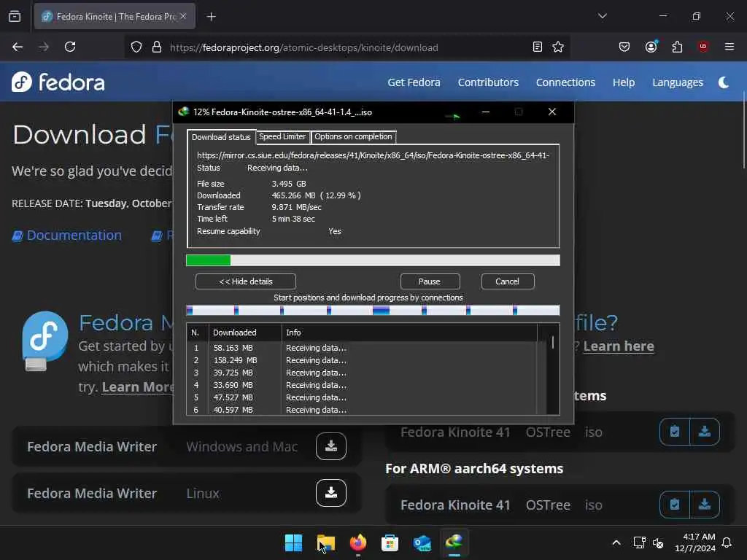Click the address bar URL
This screenshot has width=747, height=560.
point(304,47)
